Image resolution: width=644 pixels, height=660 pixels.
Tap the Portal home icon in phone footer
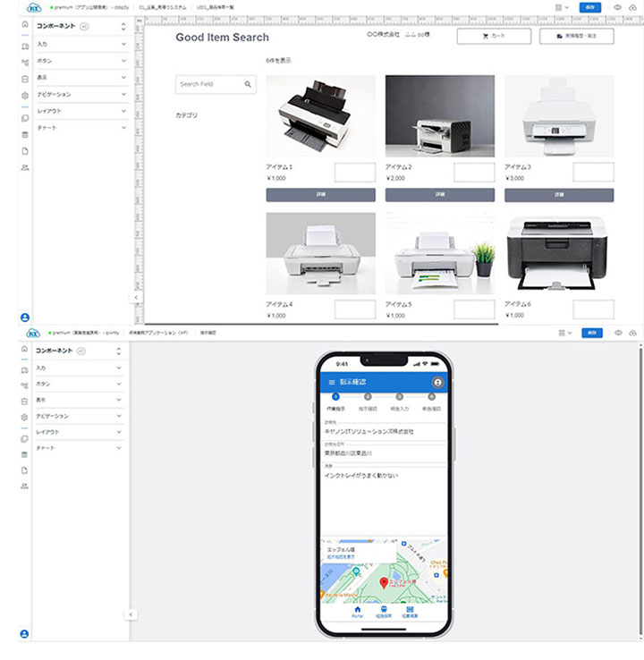click(358, 611)
